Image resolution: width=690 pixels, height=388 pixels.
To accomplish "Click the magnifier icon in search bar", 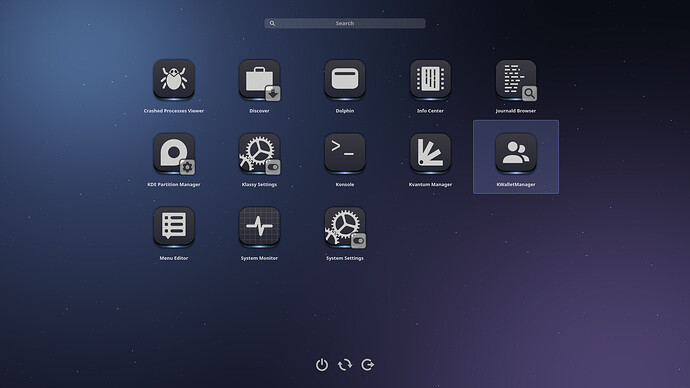I will [x=272, y=23].
